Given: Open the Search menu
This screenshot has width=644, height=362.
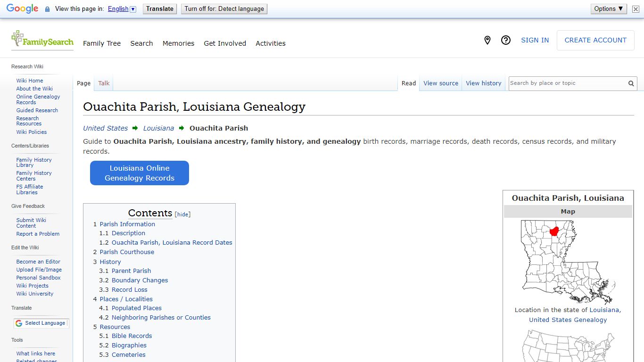Looking at the screenshot, I should point(141,43).
